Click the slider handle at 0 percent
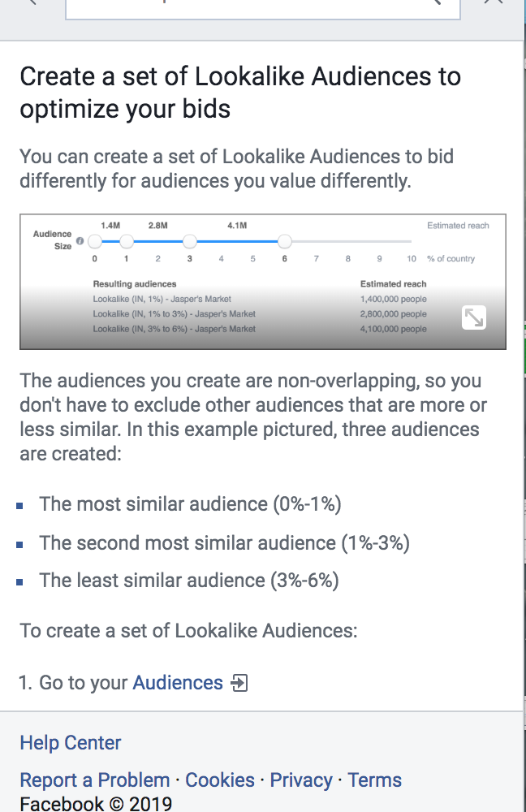Image resolution: width=526 pixels, height=812 pixels. [95, 241]
